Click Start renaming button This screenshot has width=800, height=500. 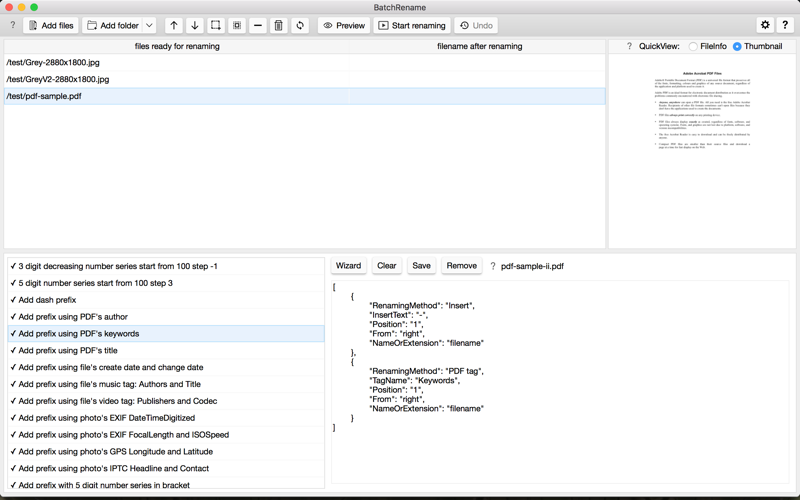tap(412, 26)
